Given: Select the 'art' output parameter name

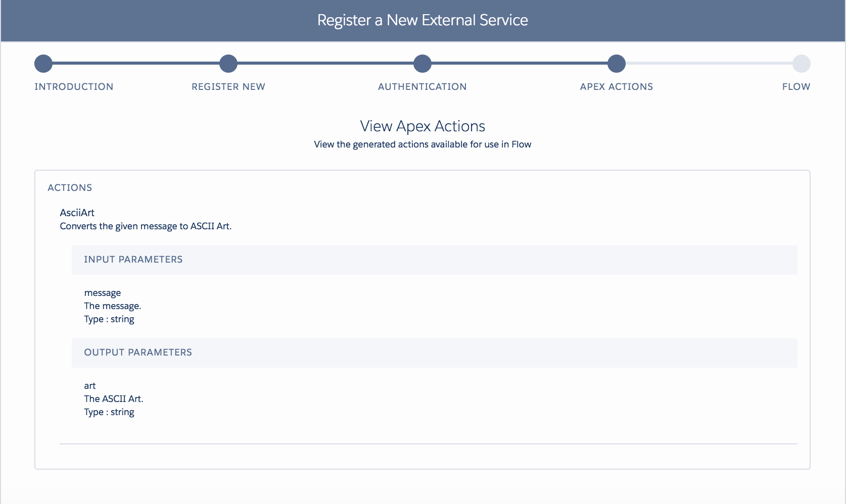Looking at the screenshot, I should (x=90, y=386).
